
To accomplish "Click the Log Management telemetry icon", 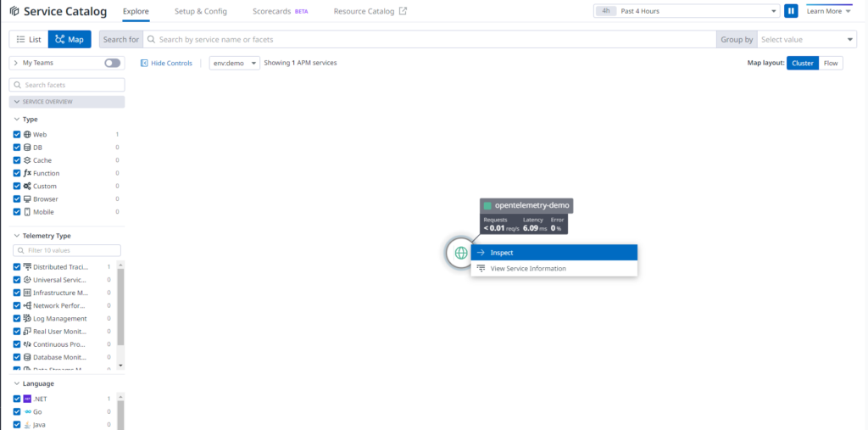I will coord(28,319).
